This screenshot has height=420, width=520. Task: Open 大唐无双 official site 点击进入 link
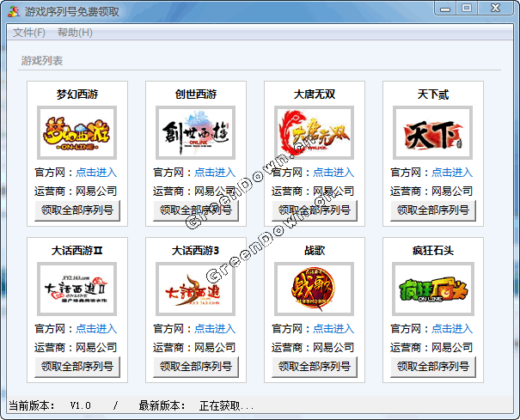point(333,173)
